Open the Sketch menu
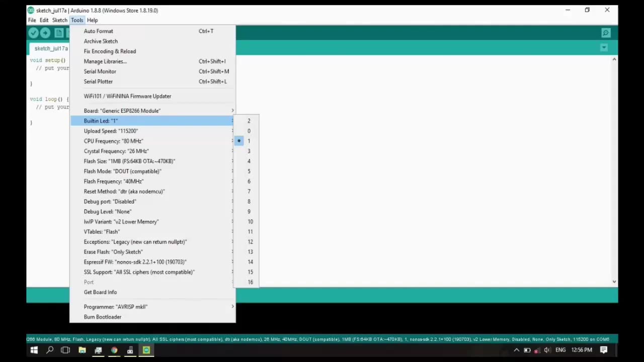This screenshot has width=644, height=362. [60, 20]
